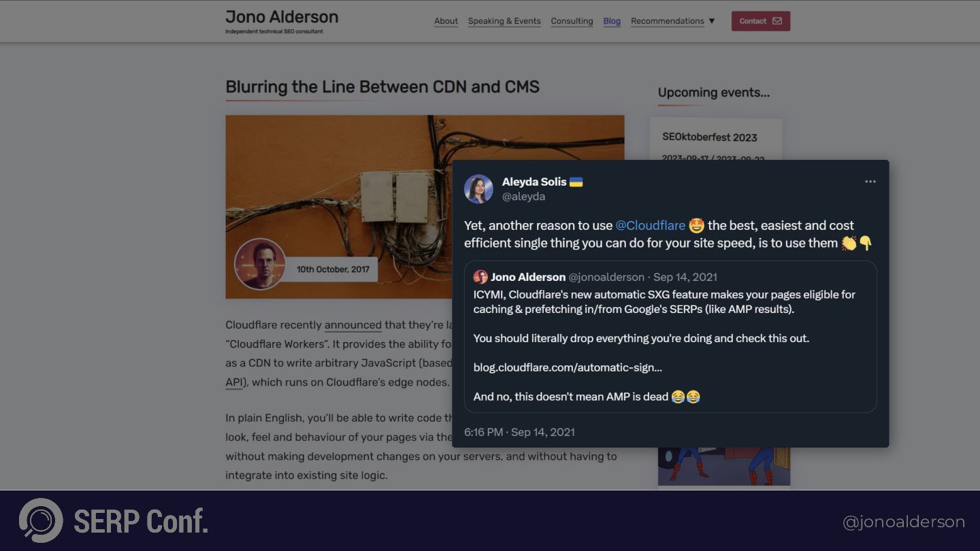This screenshot has height=551, width=980.
Task: Click the @Cloudflare mention in tweet
Action: tap(650, 225)
